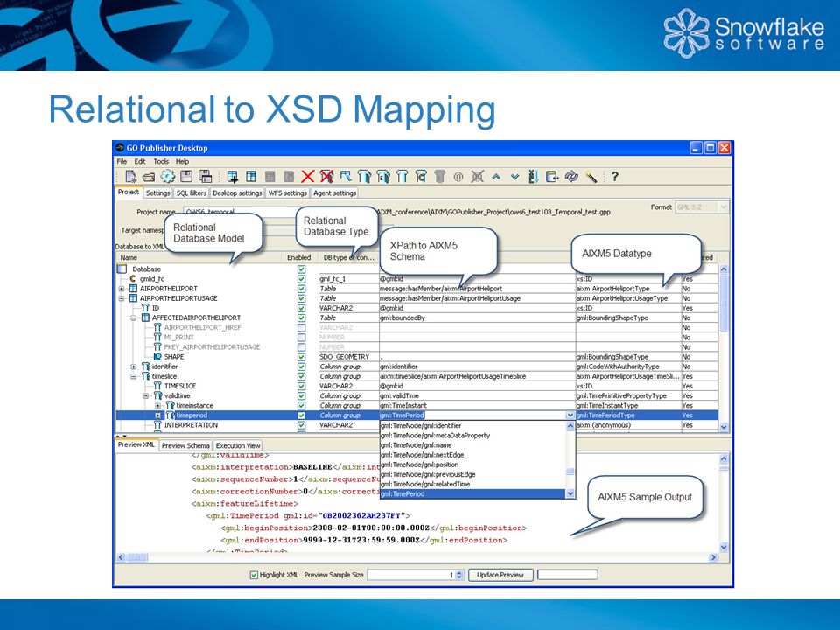Open the gml:TimePeriod XPath dropdown arrow
Screen dimensions: 840x630
[570, 415]
